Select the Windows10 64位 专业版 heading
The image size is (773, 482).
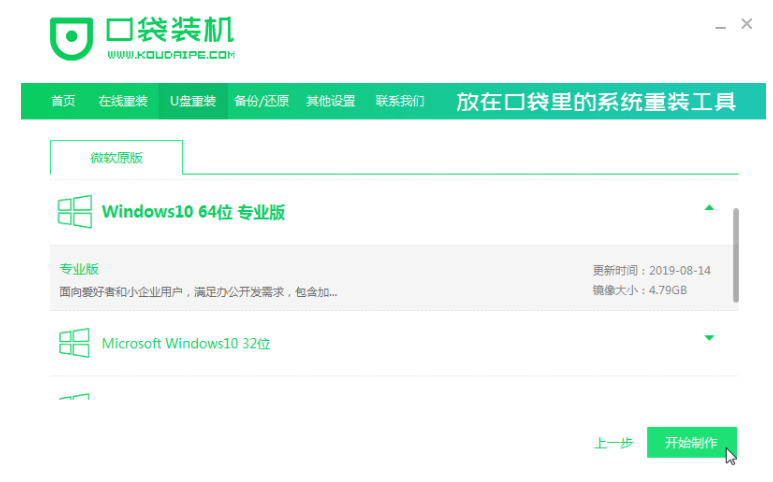click(193, 212)
